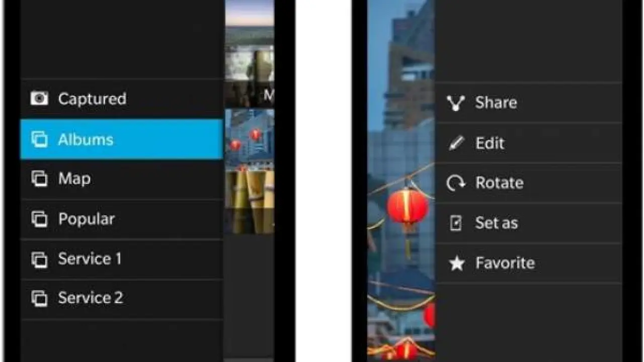Tap the bamboo photo thumbnail

(x=250, y=201)
